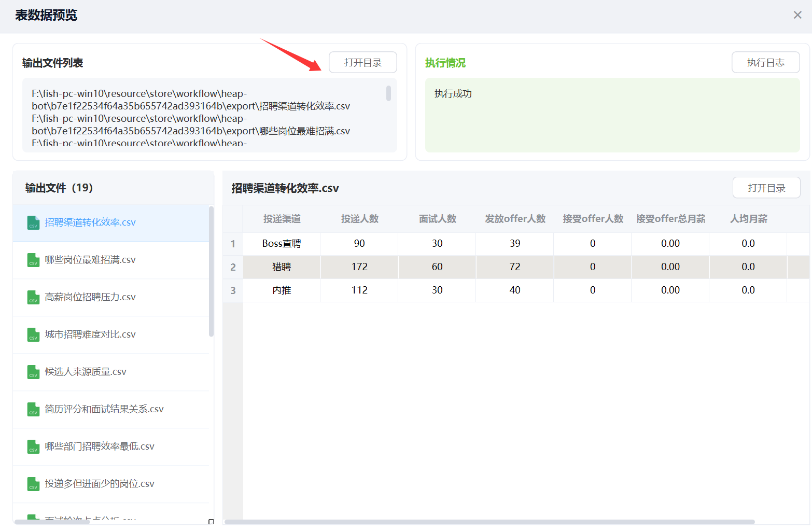
Task: Click the CSV icon beside 哪些部门招聘效率最低.csv
Action: tap(33, 446)
